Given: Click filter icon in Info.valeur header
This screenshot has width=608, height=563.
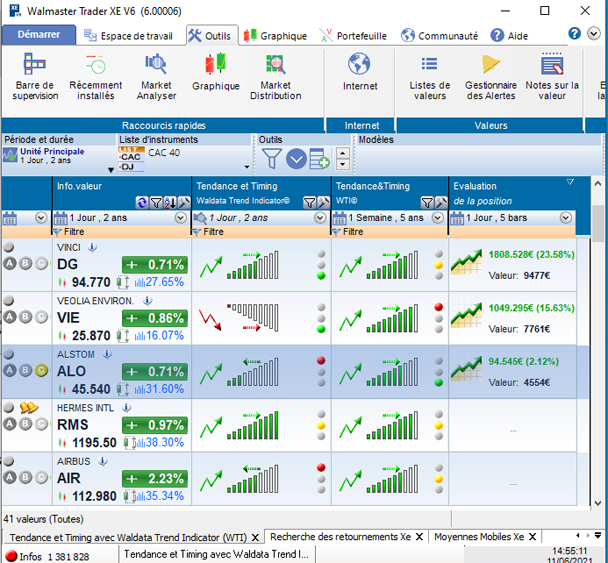Looking at the screenshot, I should 156,202.
